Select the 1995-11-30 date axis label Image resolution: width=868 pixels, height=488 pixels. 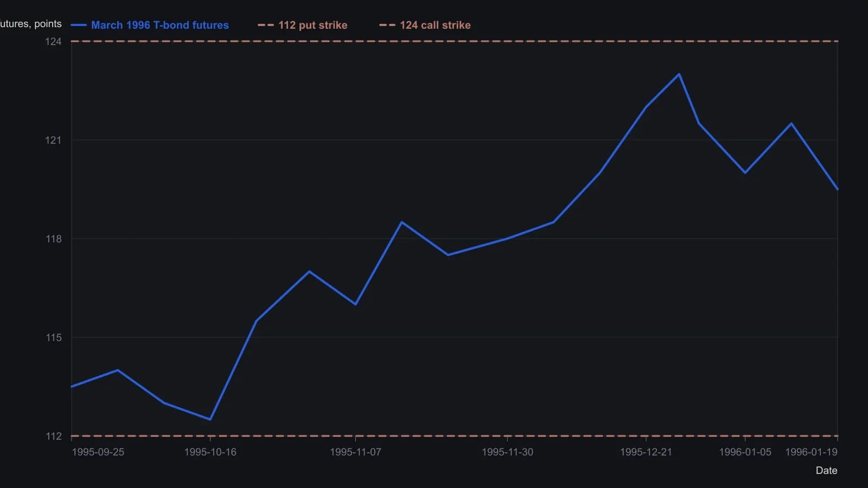pos(507,452)
